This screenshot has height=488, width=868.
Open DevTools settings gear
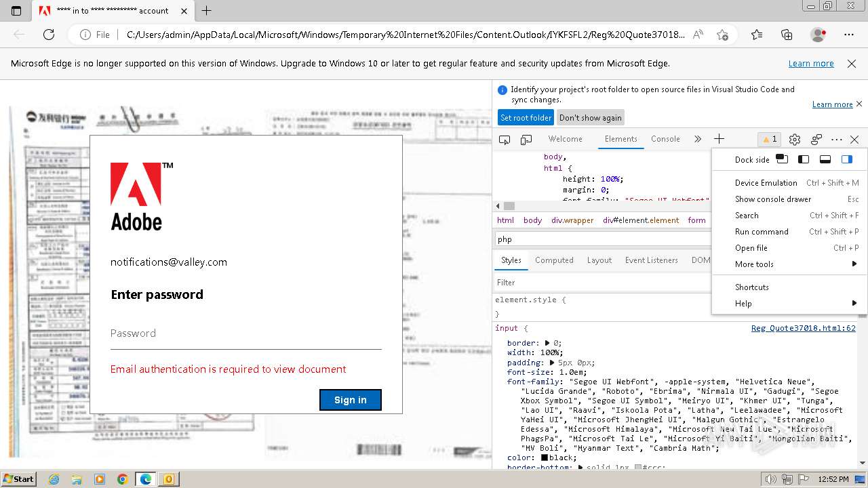click(795, 140)
